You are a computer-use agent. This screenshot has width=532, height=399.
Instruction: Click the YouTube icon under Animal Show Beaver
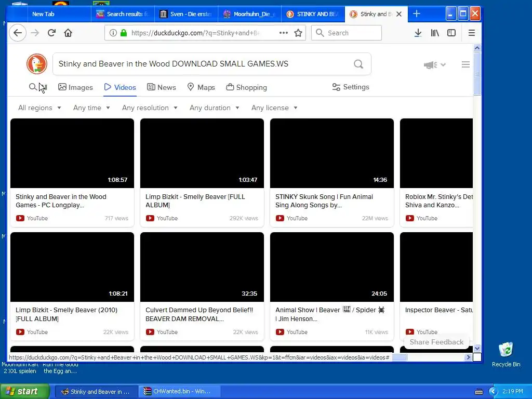(x=280, y=332)
